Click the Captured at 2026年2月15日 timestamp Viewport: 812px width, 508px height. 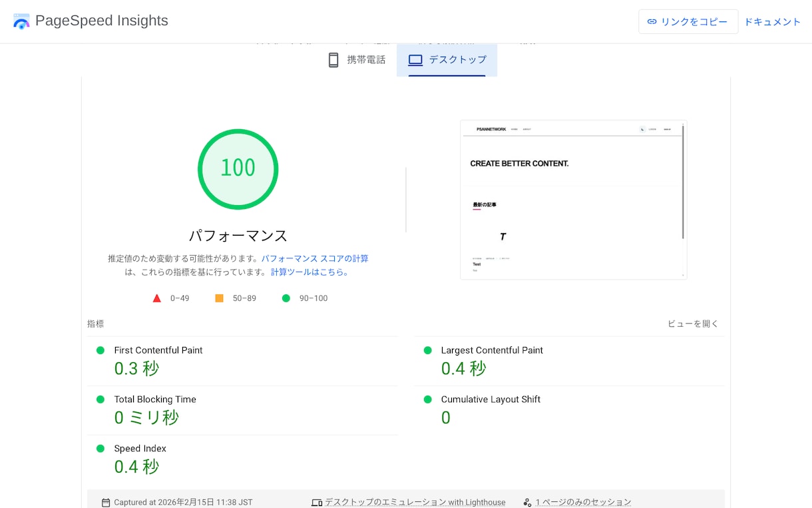pos(183,503)
